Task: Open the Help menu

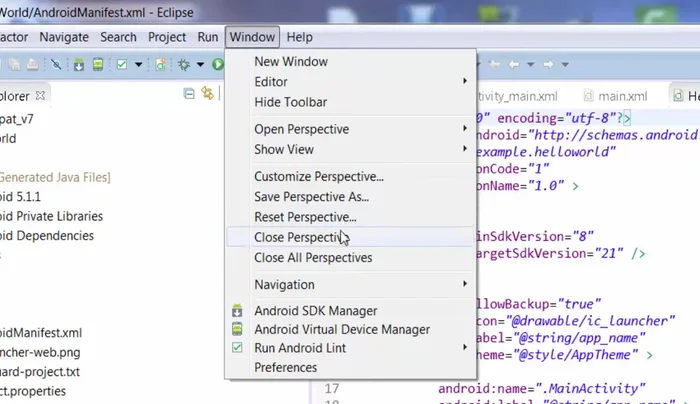Action: tap(300, 37)
